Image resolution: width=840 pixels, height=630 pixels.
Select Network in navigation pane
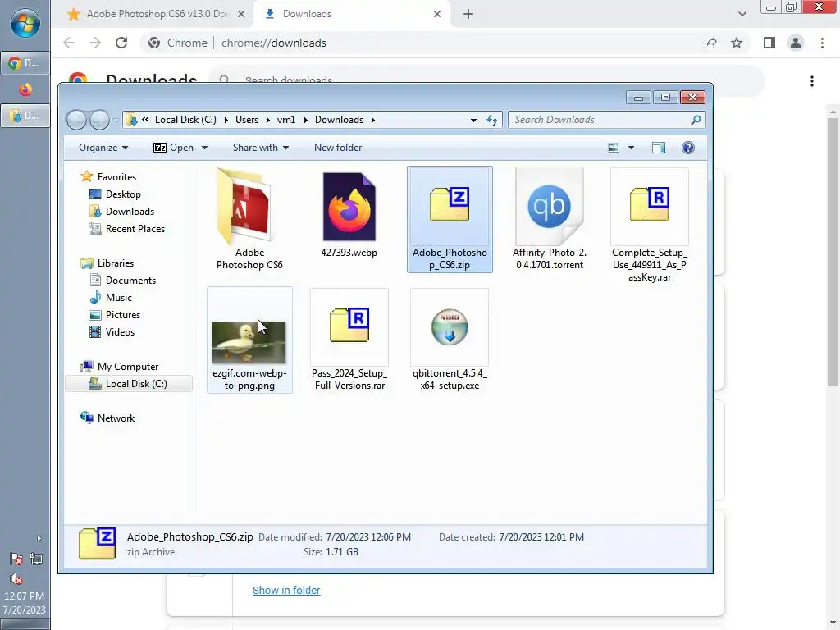116,418
